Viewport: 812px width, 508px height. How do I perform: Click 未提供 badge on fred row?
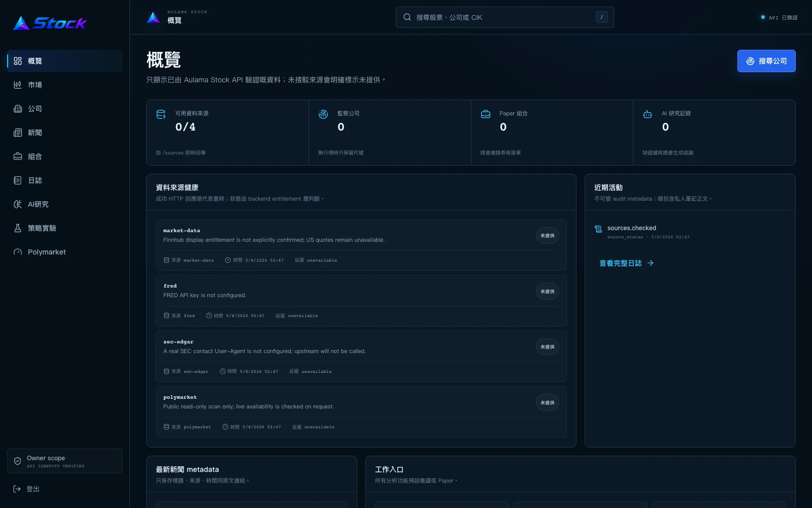click(548, 292)
